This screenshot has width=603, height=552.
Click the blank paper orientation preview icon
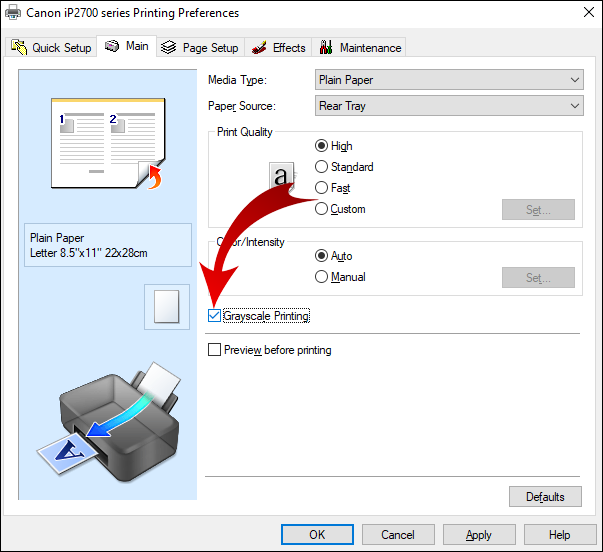click(x=167, y=307)
